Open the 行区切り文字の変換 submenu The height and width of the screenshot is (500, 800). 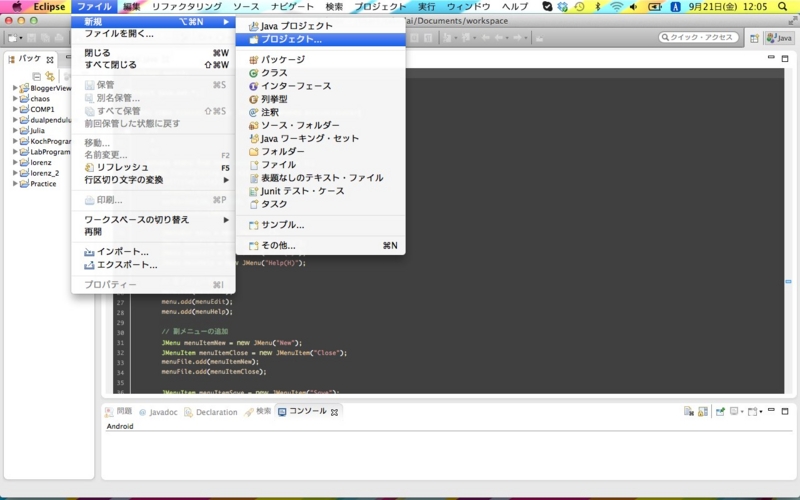click(x=153, y=180)
